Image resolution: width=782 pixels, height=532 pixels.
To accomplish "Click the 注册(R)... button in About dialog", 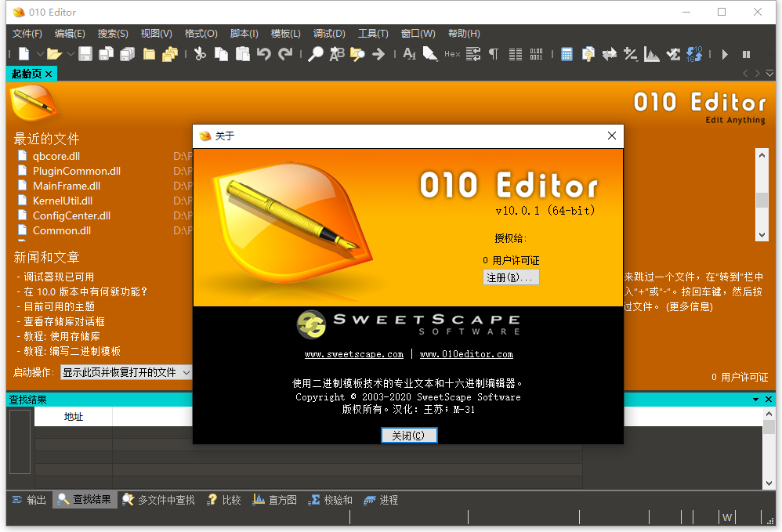I will (511, 277).
